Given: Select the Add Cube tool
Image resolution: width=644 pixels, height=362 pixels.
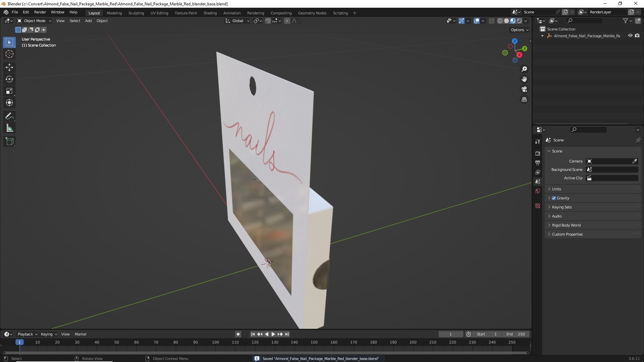Looking at the screenshot, I should coord(9,141).
